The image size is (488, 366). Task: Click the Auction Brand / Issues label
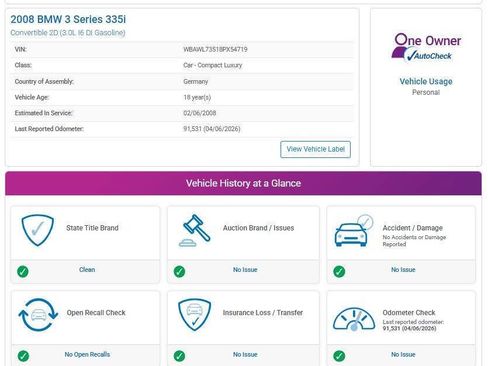click(x=258, y=228)
